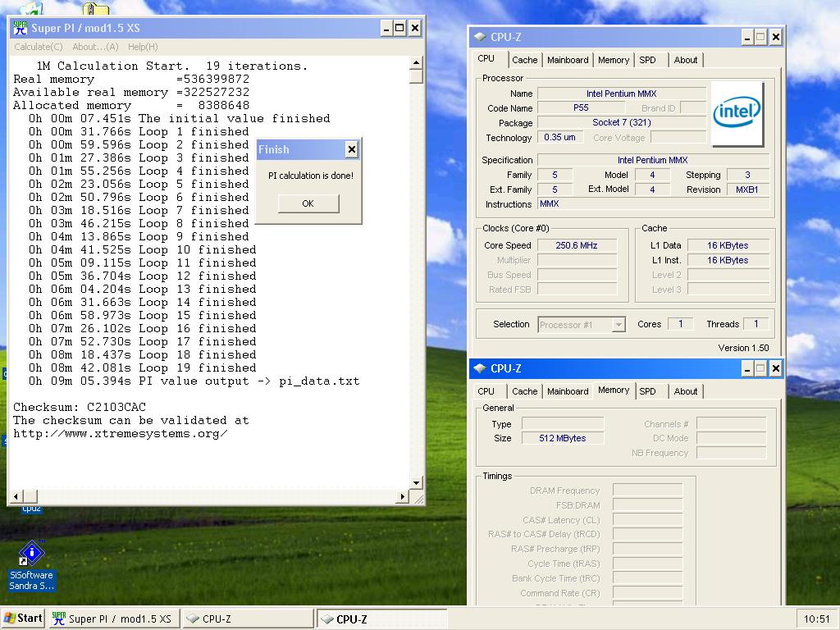Click the upper CPU-Z window title icon
The width and height of the screenshot is (840, 630).
click(x=480, y=37)
